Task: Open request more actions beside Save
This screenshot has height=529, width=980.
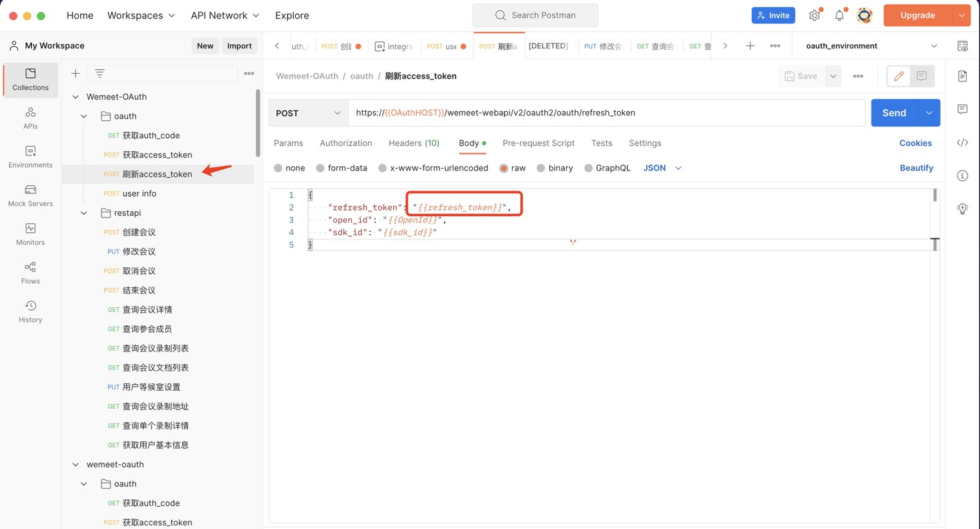Action: 858,76
